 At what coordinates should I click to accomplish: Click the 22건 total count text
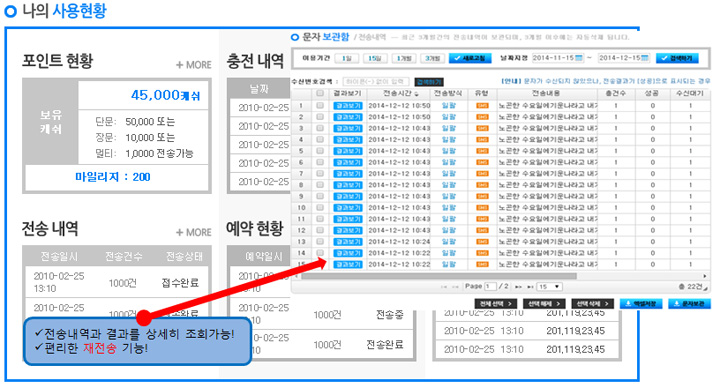tap(692, 287)
